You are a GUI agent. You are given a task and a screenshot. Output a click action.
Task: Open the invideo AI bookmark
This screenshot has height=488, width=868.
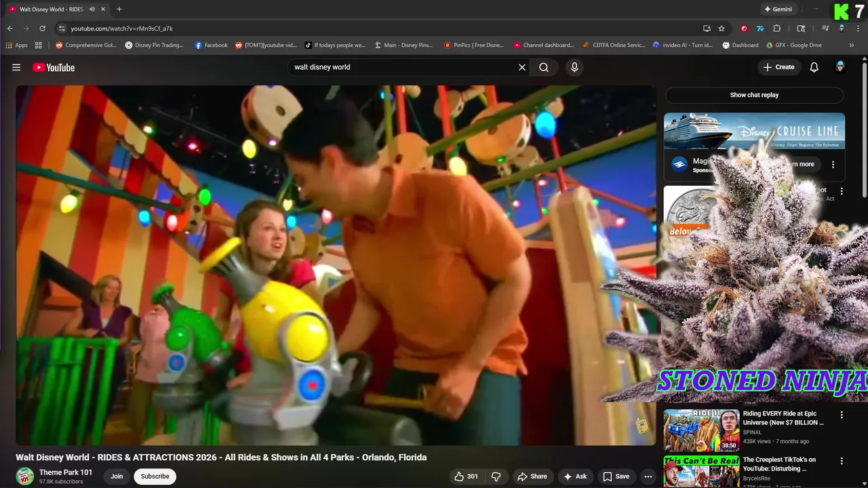coord(683,45)
